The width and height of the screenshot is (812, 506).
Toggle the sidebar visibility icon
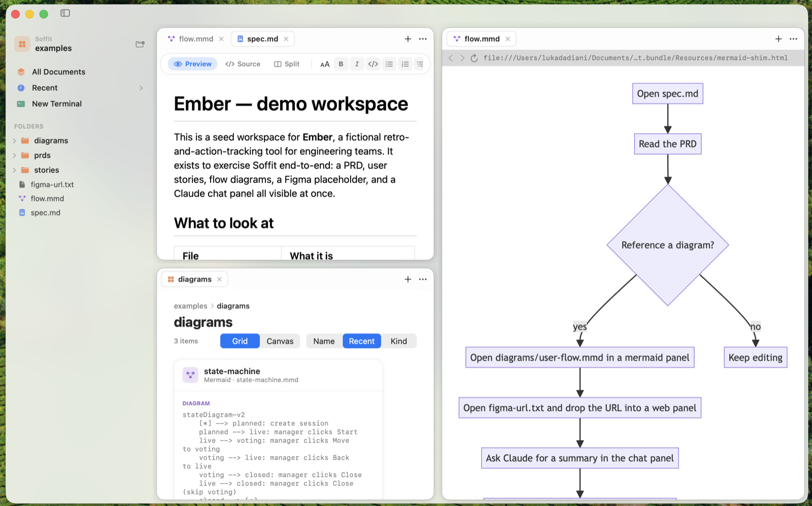[x=65, y=13]
